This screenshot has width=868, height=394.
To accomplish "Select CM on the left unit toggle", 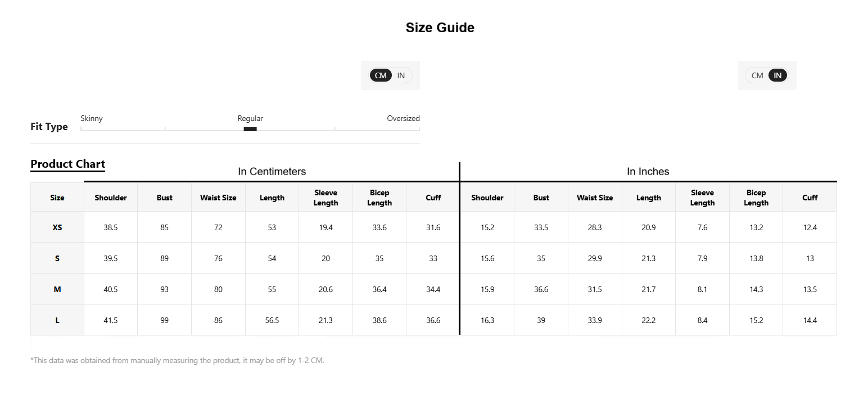I will (x=381, y=75).
